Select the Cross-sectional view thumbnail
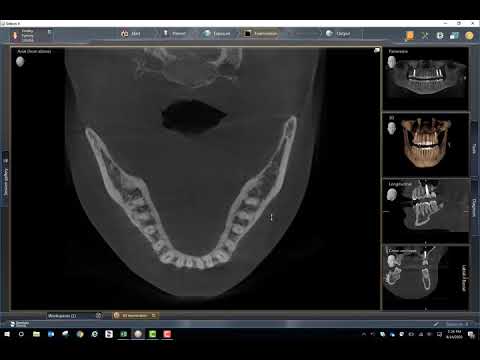 [x=426, y=277]
